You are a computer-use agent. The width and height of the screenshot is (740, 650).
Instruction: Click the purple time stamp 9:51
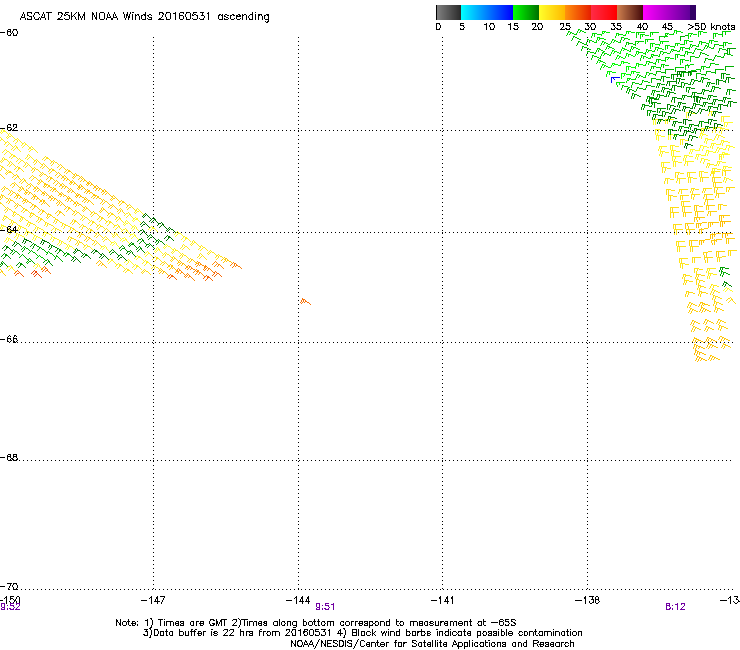coord(325,607)
